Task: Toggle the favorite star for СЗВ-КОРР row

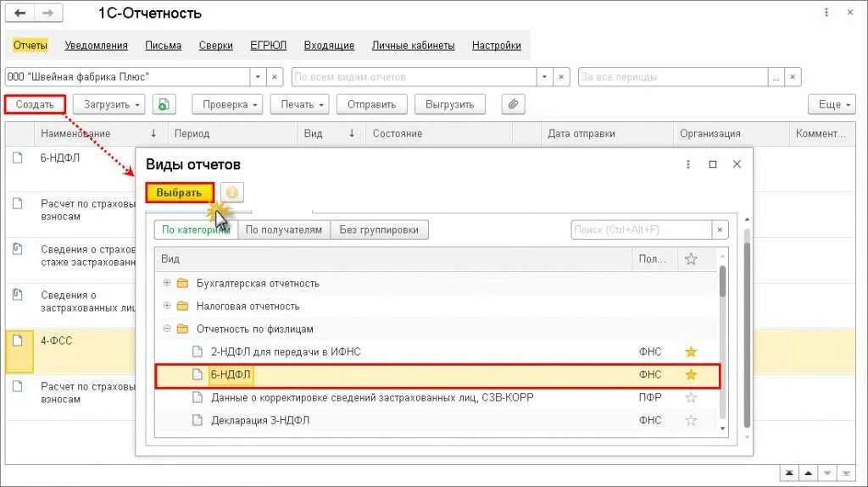Action: click(691, 397)
